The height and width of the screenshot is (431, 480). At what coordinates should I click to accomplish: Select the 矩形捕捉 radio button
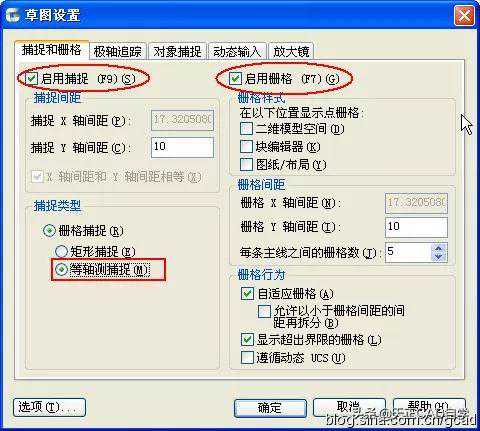pos(61,252)
